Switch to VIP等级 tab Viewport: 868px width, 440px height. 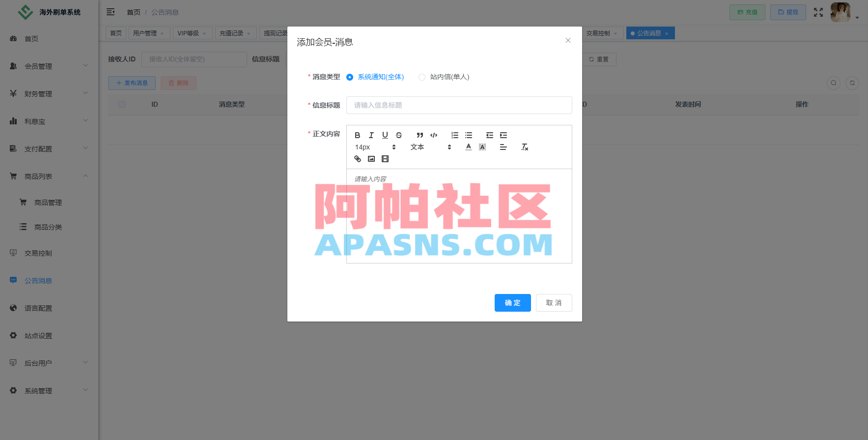193,33
